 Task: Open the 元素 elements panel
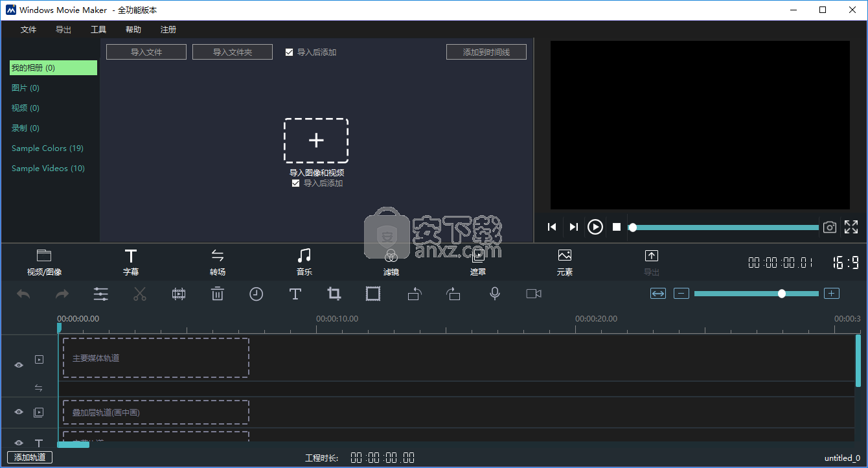565,263
